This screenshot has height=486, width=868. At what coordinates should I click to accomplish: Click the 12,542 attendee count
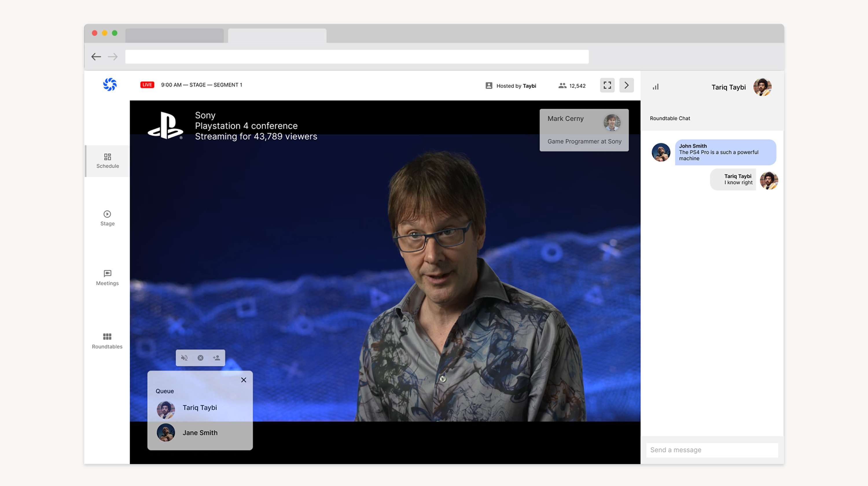tap(577, 86)
